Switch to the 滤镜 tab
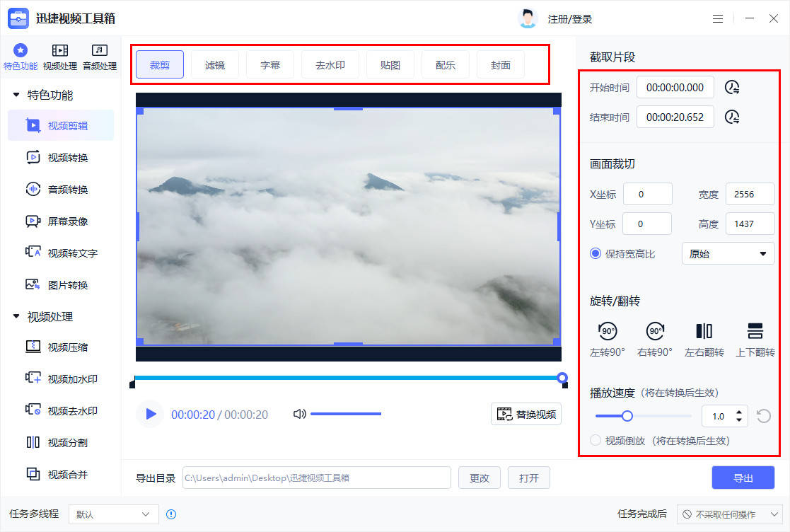Viewport: 790px width, 532px height. point(214,64)
